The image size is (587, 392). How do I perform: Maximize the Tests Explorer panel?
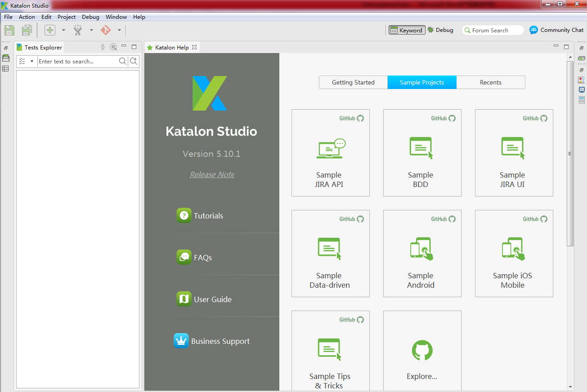(134, 46)
